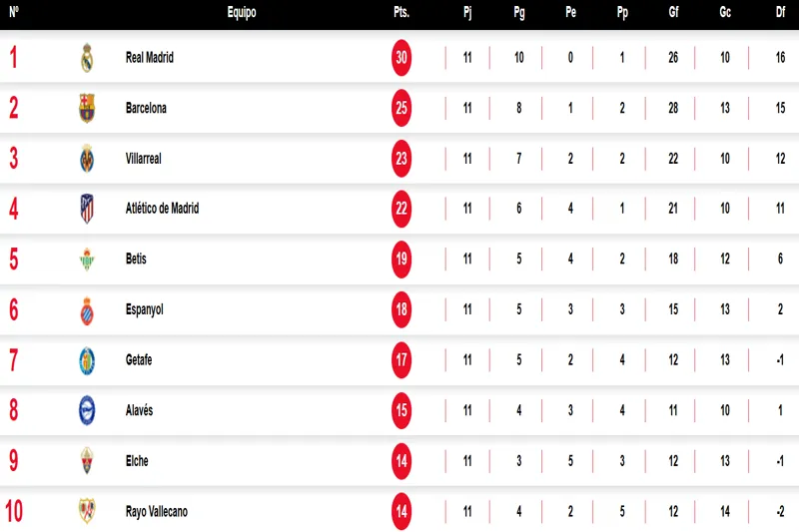Open the Real Madrid team name link
799x532 pixels.
[x=150, y=58]
